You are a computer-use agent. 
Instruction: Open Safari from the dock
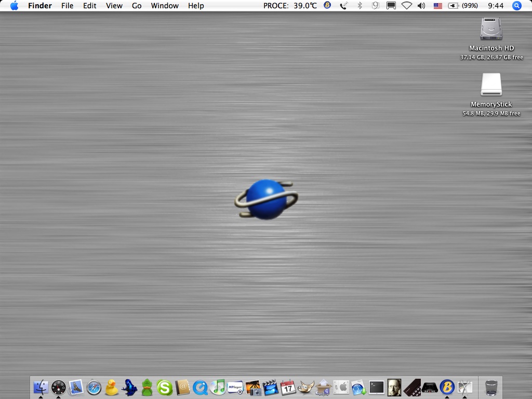point(94,387)
